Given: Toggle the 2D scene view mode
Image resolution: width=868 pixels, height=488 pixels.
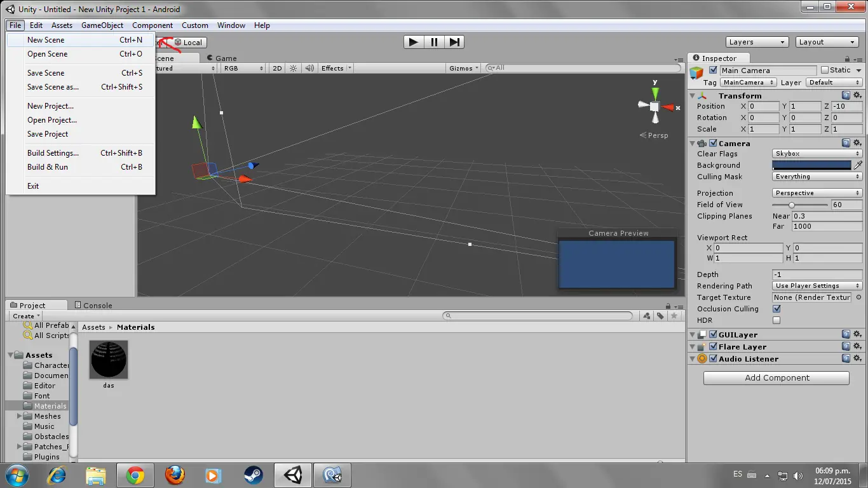Looking at the screenshot, I should click(277, 68).
